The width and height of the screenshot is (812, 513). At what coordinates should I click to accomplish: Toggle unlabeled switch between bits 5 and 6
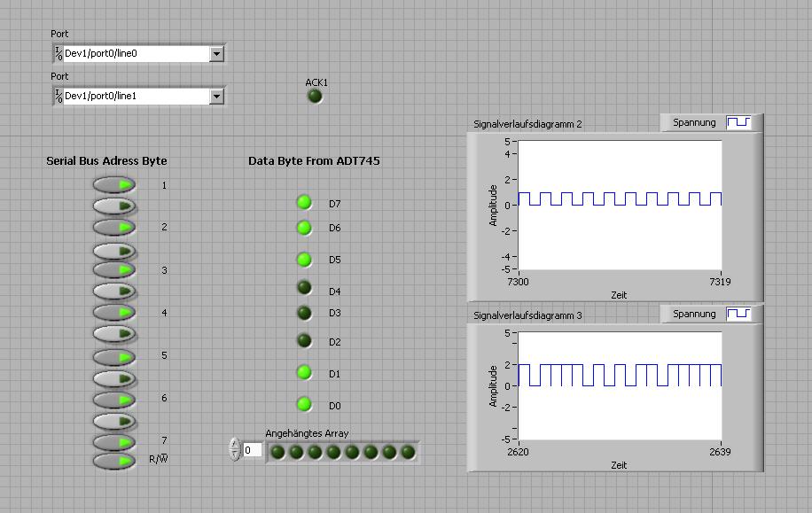(114, 378)
